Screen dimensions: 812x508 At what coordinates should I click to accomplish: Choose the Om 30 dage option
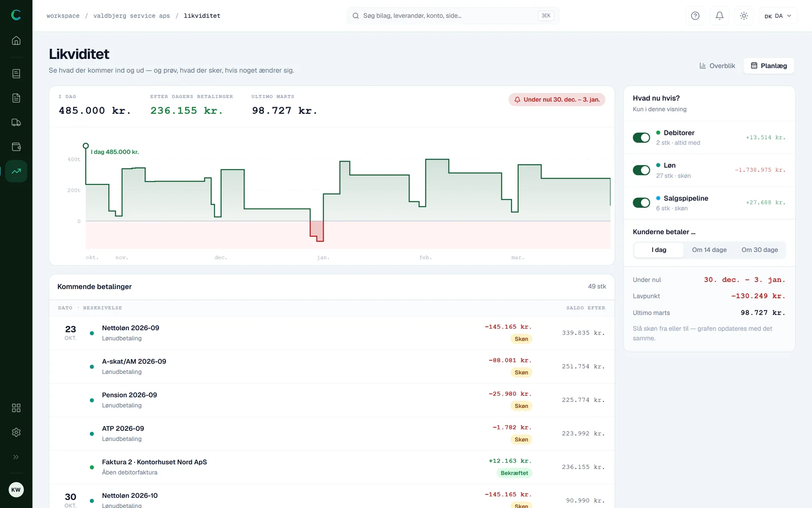coord(760,250)
